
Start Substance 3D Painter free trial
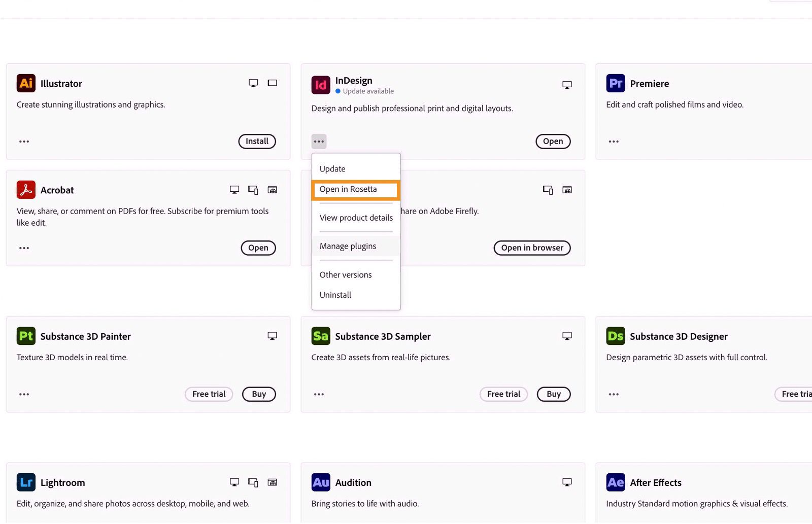(209, 394)
